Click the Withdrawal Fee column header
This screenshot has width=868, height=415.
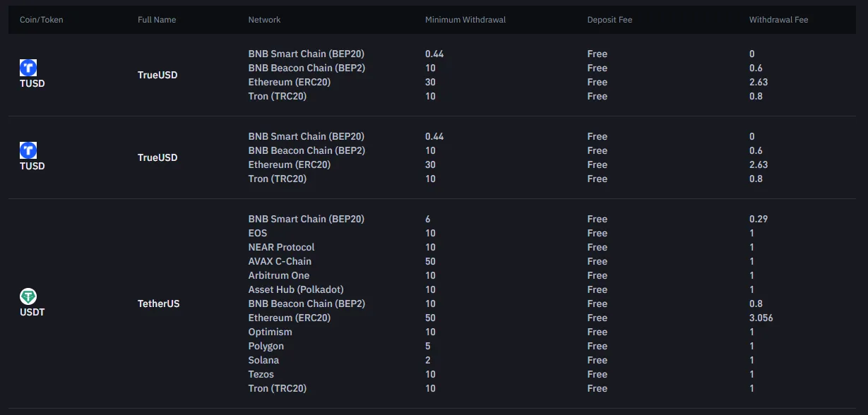click(x=778, y=20)
